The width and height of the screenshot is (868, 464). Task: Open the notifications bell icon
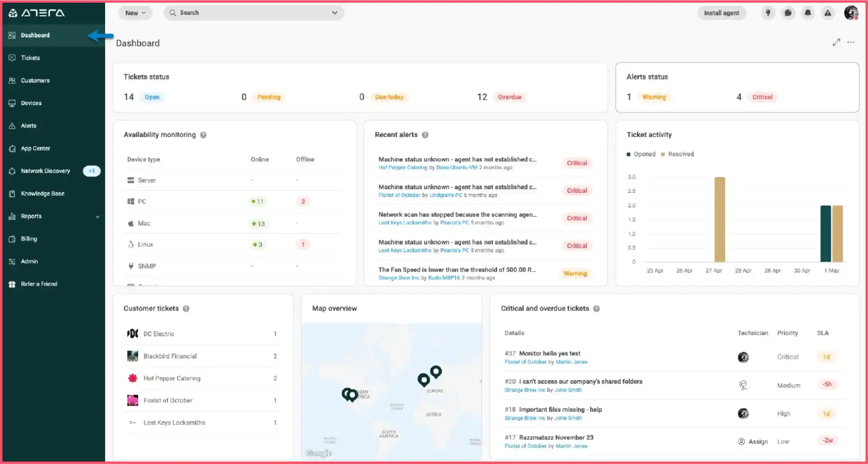pyautogui.click(x=808, y=13)
